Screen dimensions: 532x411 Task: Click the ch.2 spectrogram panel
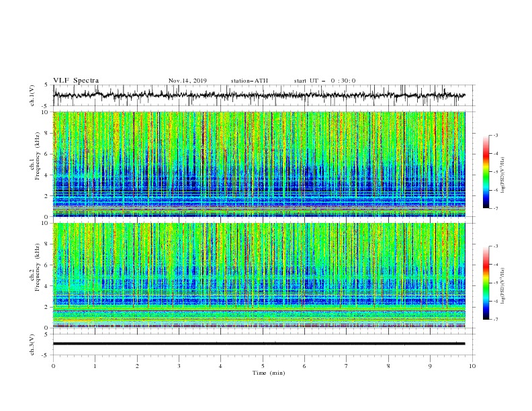pyautogui.click(x=259, y=275)
